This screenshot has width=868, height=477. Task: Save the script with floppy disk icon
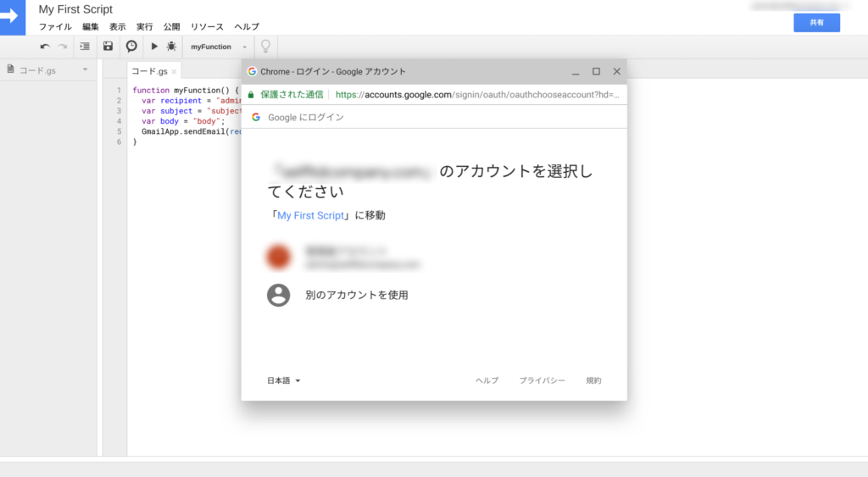108,47
